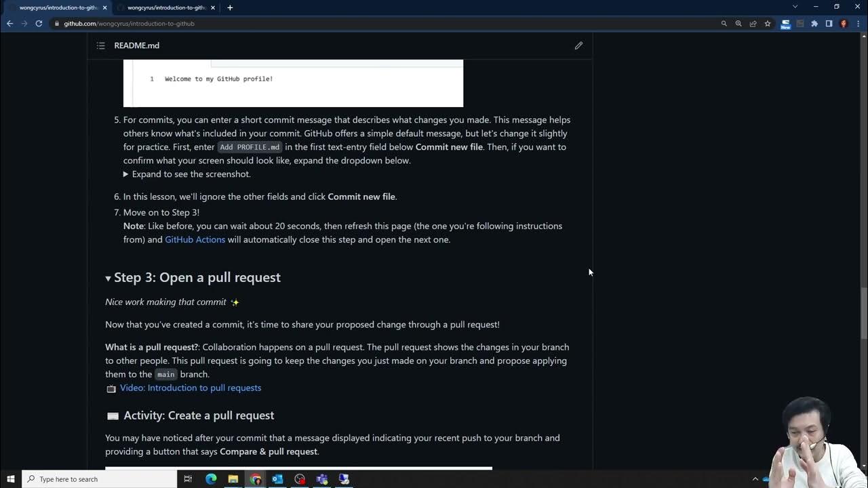Click the pencil edit README icon
Screen dimensions: 868x488
pos(578,45)
